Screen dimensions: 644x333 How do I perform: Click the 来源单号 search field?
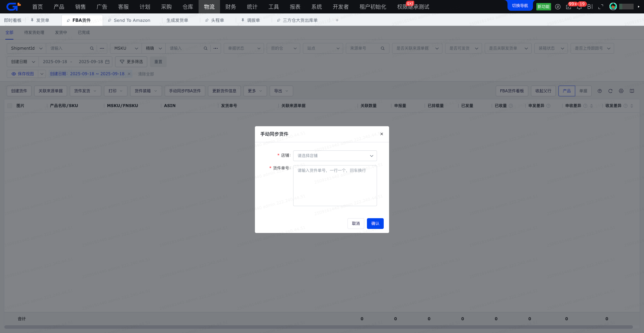(x=368, y=48)
